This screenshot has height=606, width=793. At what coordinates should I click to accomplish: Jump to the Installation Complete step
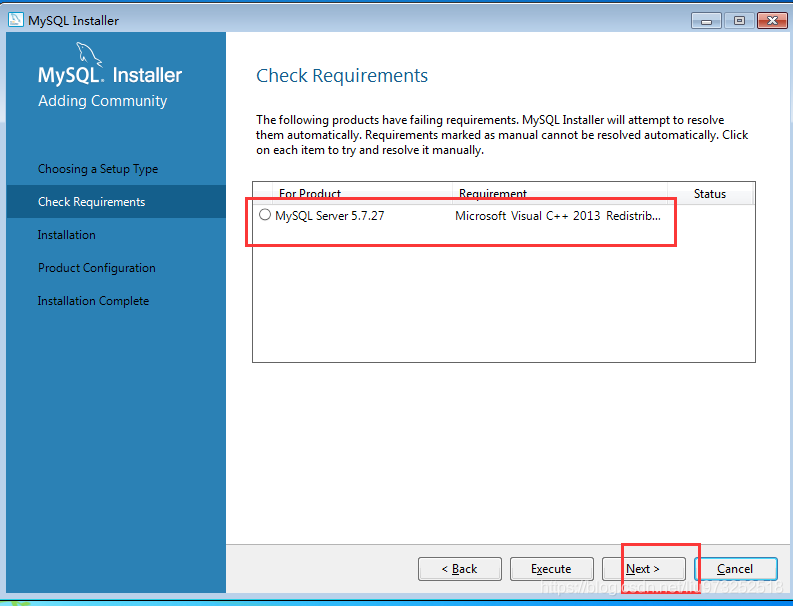coord(93,301)
